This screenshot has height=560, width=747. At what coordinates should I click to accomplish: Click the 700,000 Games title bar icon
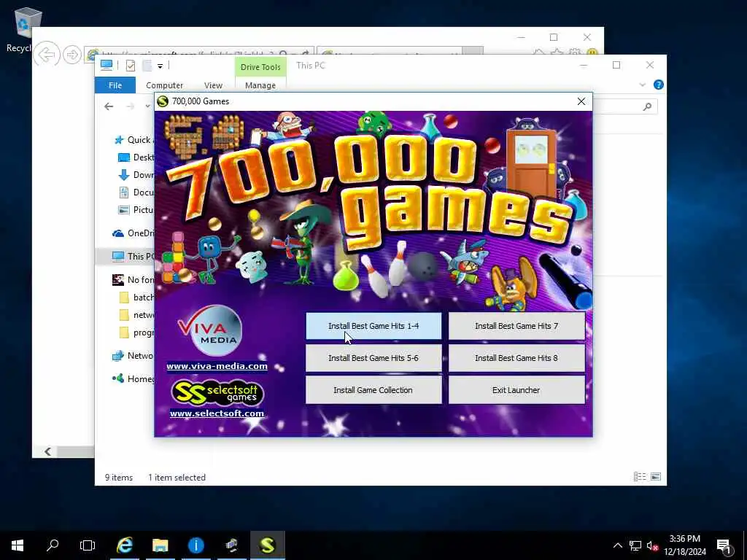pyautogui.click(x=163, y=101)
